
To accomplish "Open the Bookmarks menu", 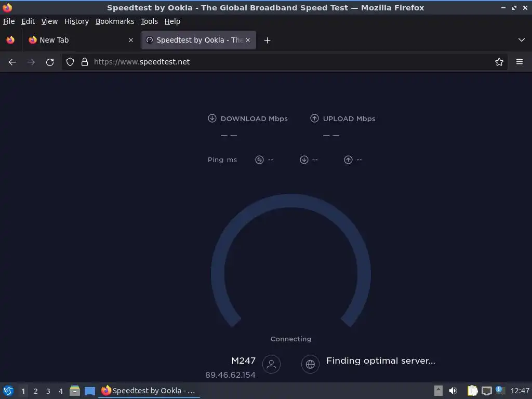I will coord(115,21).
